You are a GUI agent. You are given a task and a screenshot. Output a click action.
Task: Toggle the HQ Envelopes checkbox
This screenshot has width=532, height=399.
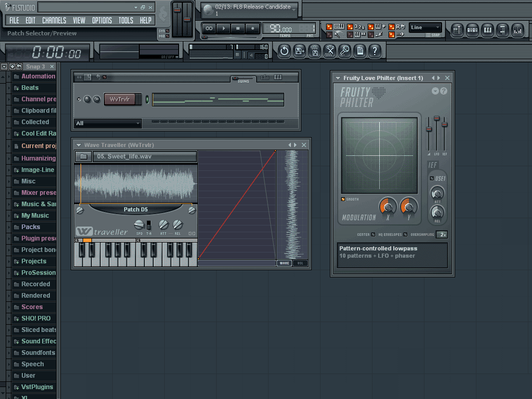405,234
